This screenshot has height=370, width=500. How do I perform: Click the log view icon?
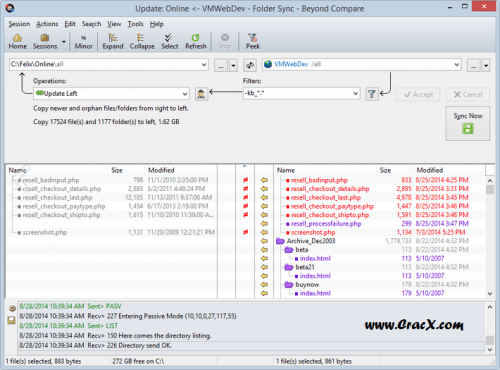(12, 308)
